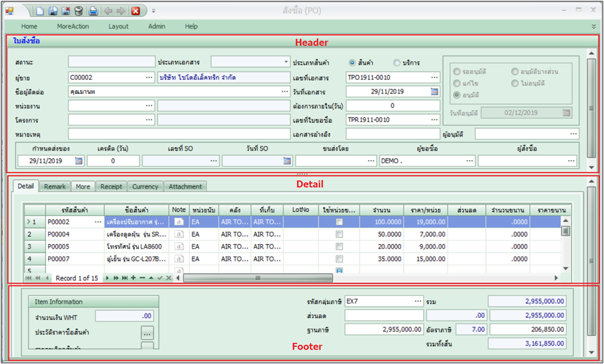Image resolution: width=604 pixels, height=364 pixels.
Task: Tick the checkbox in row P00004
Action: pyautogui.click(x=340, y=235)
